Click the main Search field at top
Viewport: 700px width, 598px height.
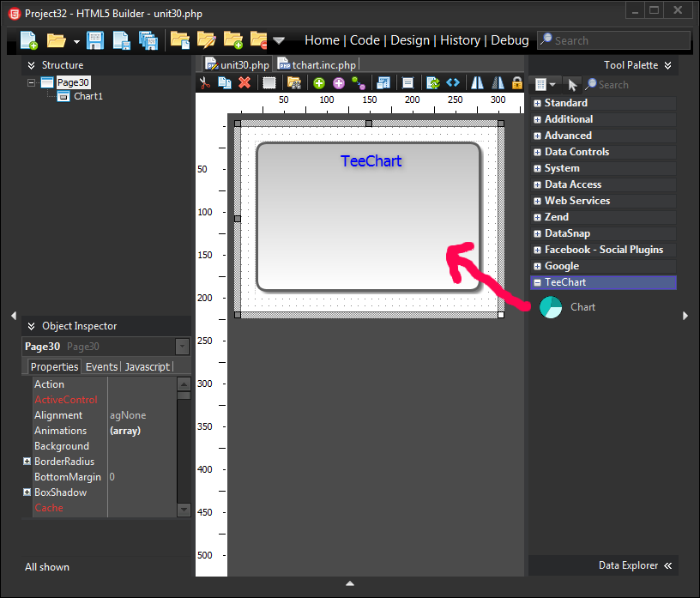click(613, 40)
